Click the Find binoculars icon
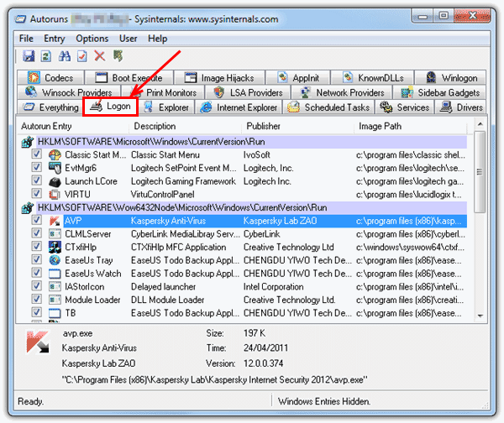 64,56
